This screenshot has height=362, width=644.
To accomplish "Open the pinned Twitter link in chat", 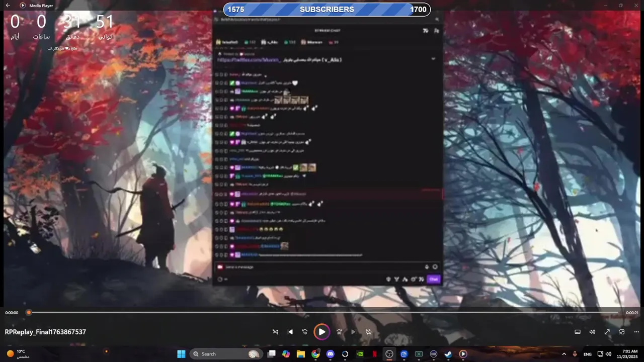I will 249,59.
